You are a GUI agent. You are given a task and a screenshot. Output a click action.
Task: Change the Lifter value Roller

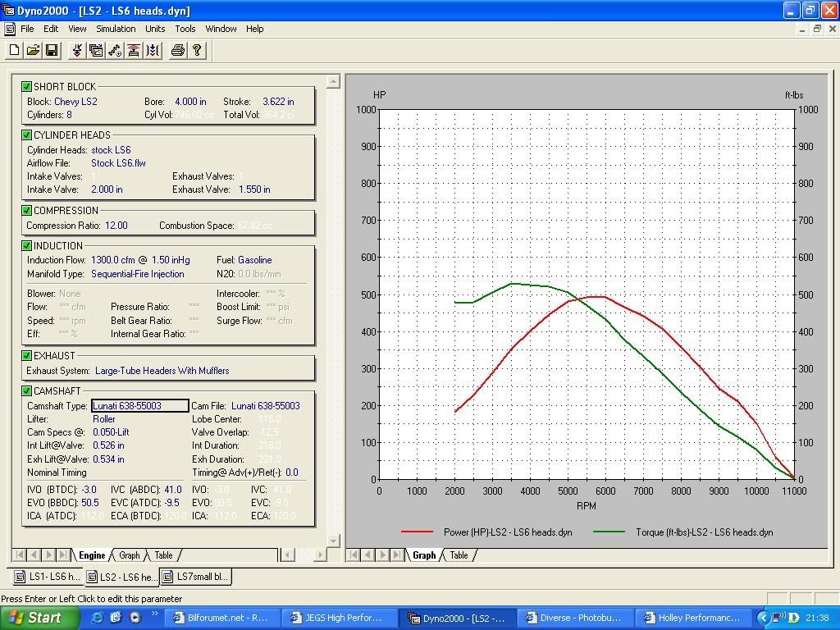pos(104,419)
